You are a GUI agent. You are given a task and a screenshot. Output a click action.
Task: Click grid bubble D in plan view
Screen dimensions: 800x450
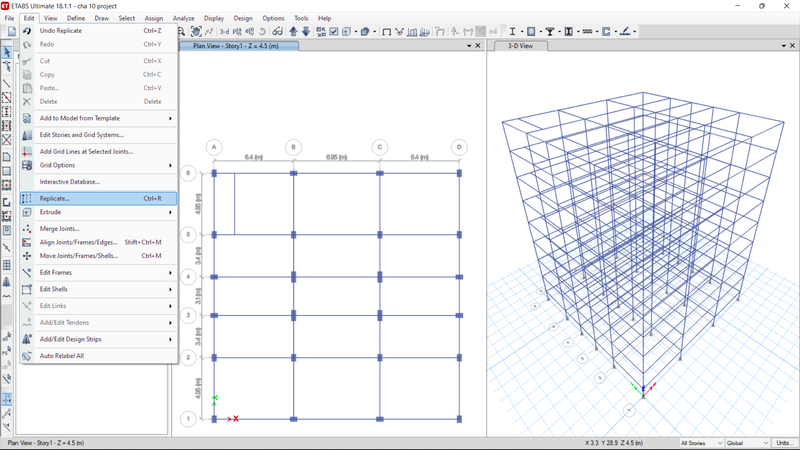point(459,147)
